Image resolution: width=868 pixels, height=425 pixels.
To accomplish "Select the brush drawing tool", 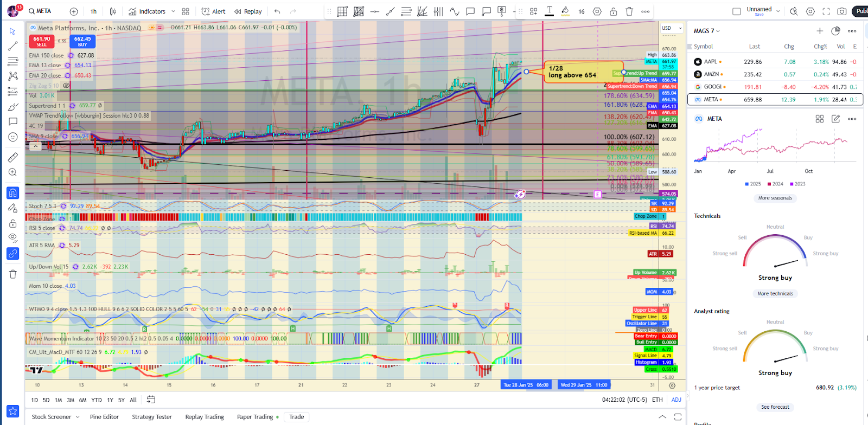I will tap(13, 107).
